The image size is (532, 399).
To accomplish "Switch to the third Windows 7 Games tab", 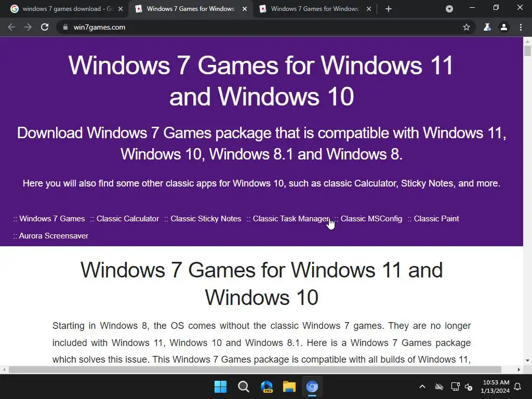I will pyautogui.click(x=314, y=9).
